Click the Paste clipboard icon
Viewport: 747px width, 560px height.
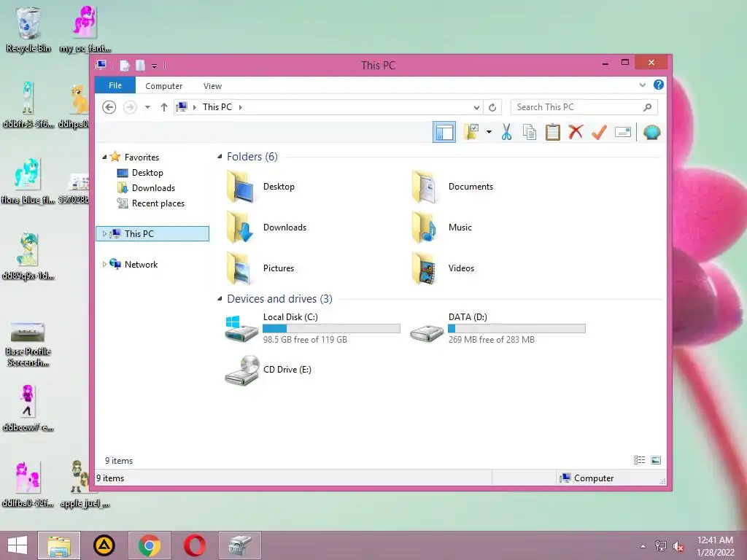coord(553,132)
